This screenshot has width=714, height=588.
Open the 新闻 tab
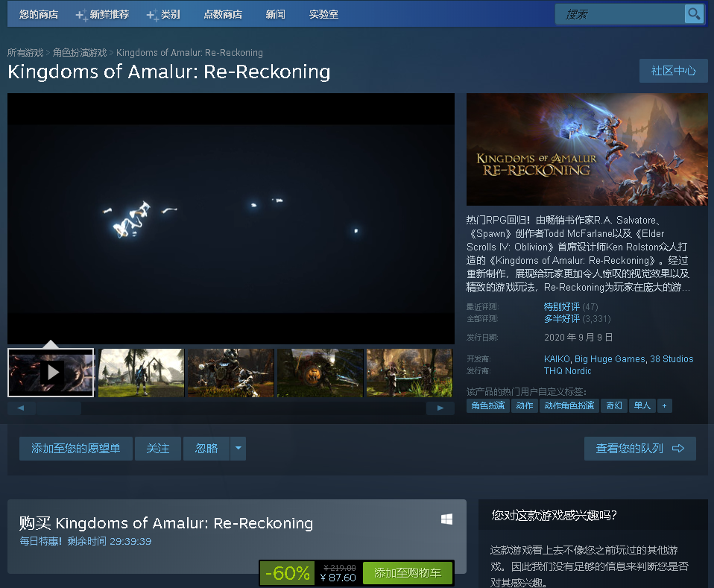point(276,15)
